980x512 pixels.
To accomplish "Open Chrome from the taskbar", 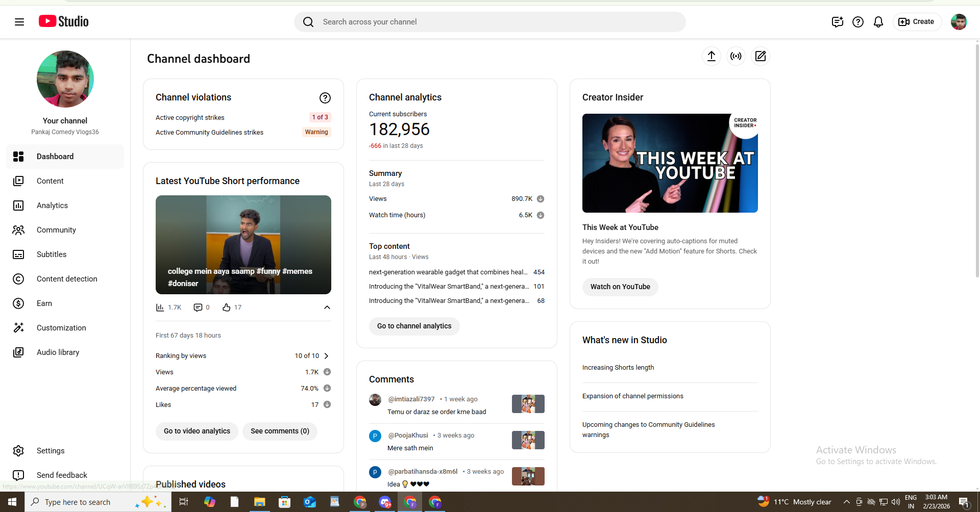I will pos(360,502).
